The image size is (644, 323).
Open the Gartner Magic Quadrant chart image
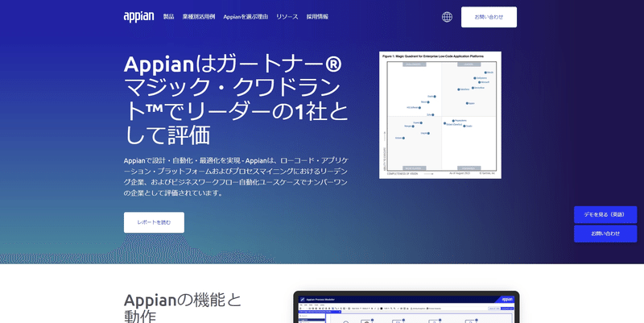[x=440, y=115]
